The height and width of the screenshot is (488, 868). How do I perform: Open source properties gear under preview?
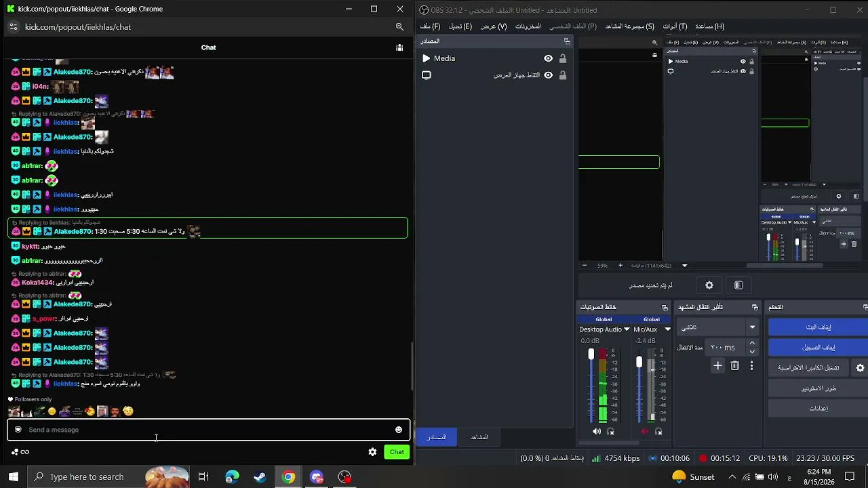point(709,285)
